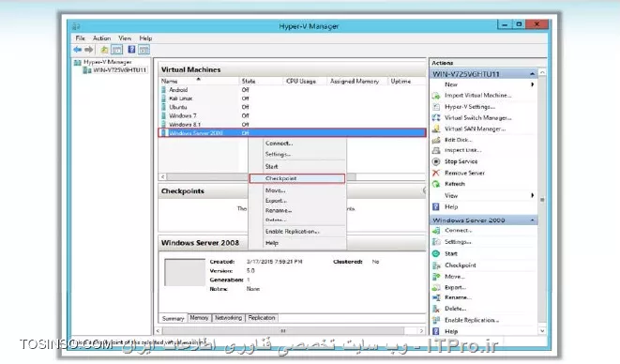Click Hyper-V Settings icon in Actions pane
This screenshot has width=620, height=364.
tap(436, 107)
